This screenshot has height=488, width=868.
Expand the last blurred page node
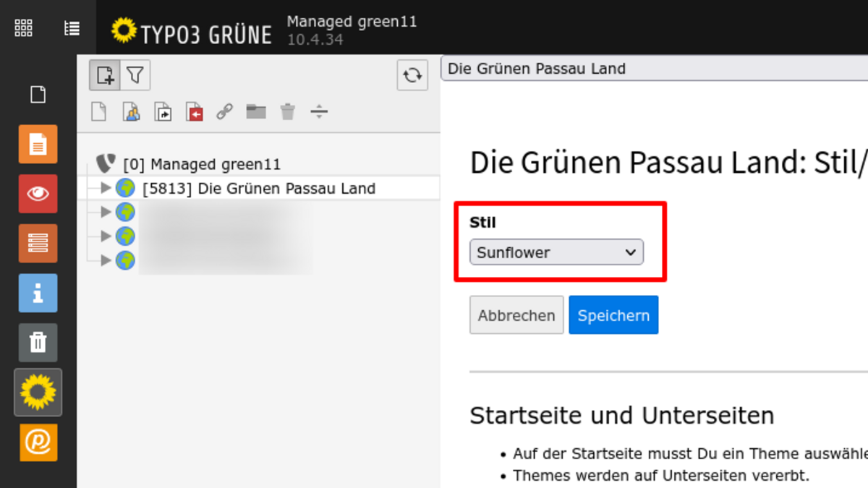(106, 260)
